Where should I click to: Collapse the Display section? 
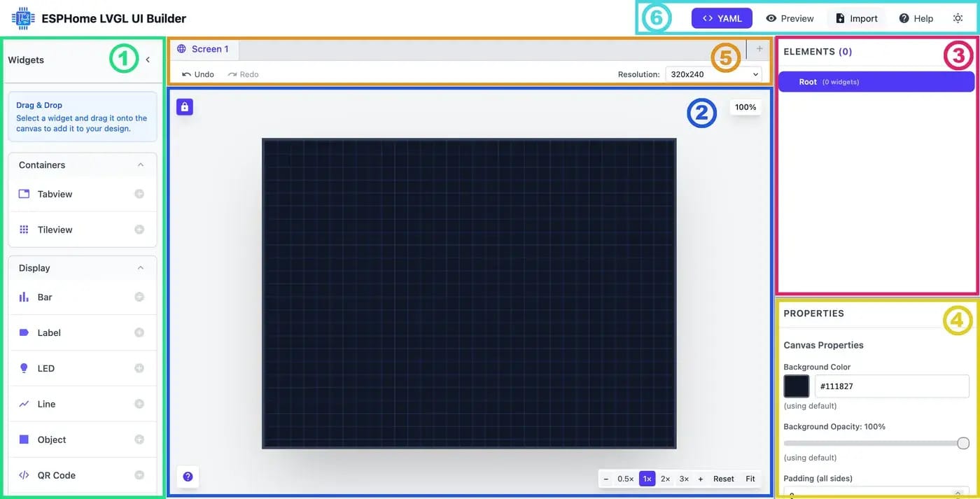click(141, 268)
